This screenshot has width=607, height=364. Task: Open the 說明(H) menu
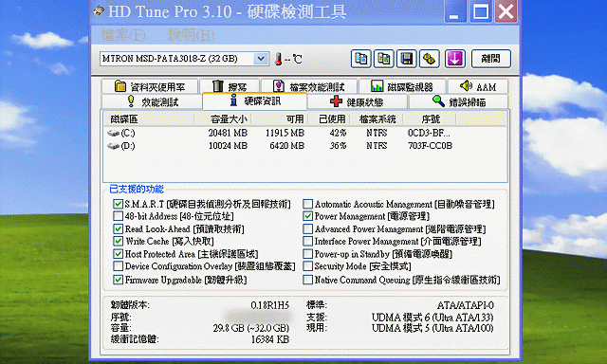191,36
